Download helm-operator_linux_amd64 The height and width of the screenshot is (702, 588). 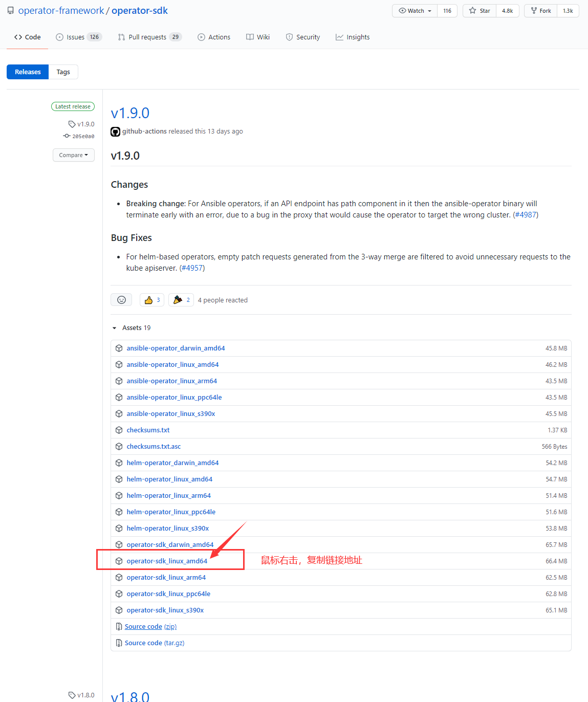tap(169, 479)
